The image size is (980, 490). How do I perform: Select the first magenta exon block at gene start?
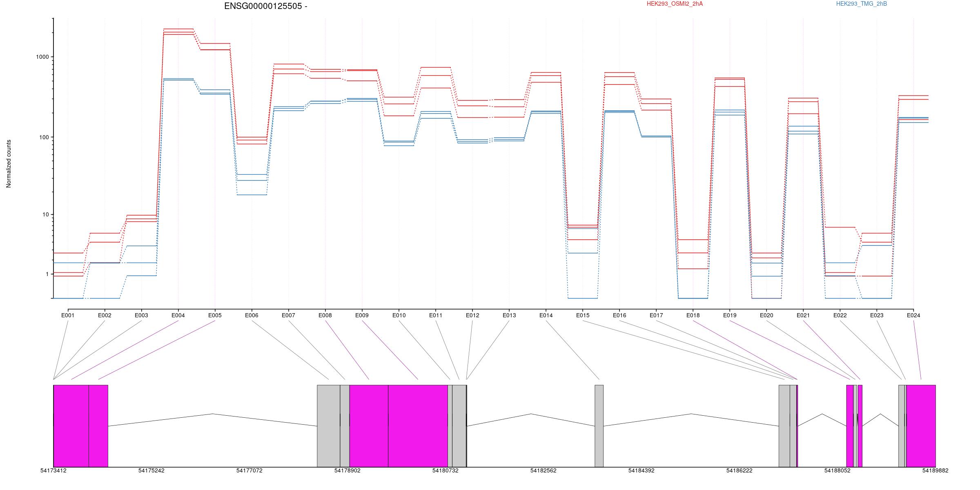71,426
